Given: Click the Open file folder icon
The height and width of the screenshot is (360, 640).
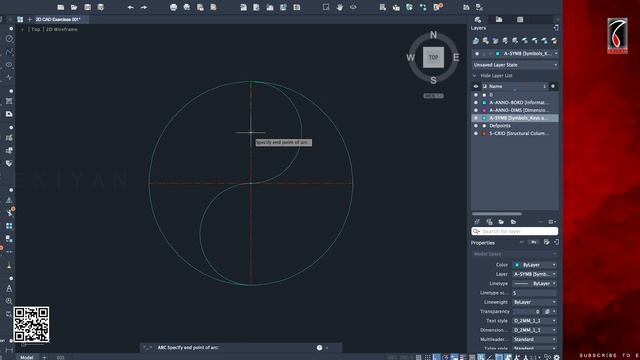Looking at the screenshot, I should 74,7.
